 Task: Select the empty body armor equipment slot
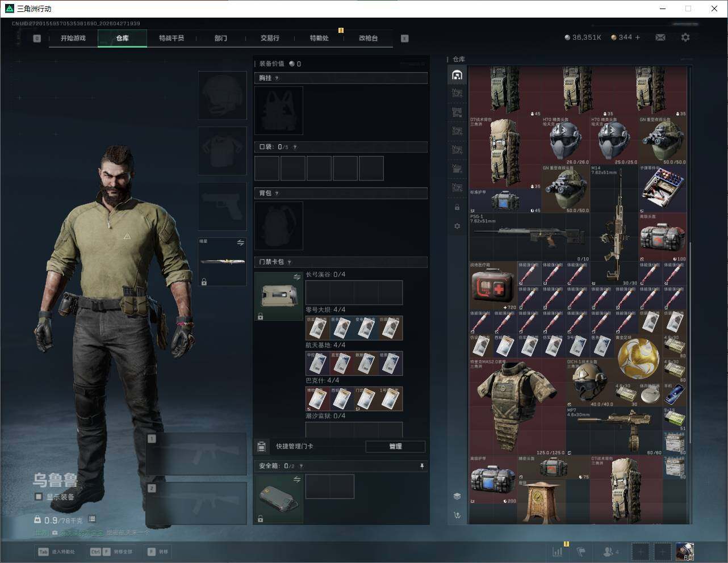click(x=223, y=151)
